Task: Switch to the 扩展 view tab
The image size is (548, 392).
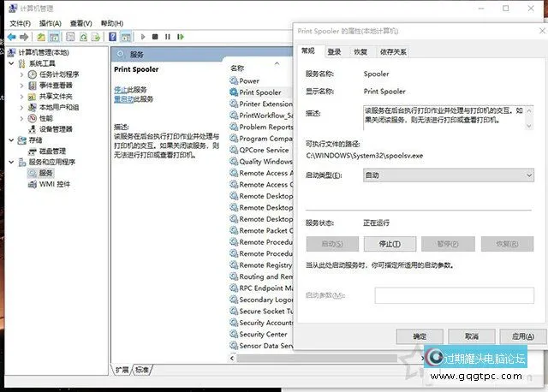Action: [122, 370]
